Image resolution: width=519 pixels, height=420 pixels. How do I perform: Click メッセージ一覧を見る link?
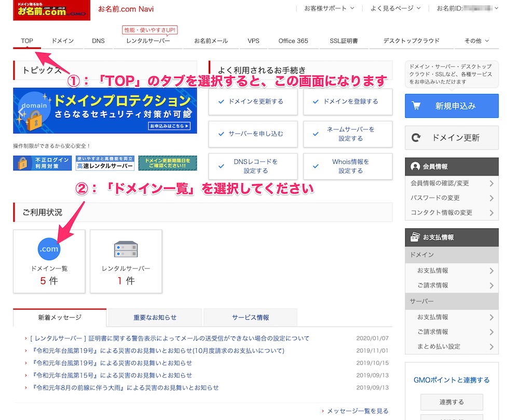point(358,411)
